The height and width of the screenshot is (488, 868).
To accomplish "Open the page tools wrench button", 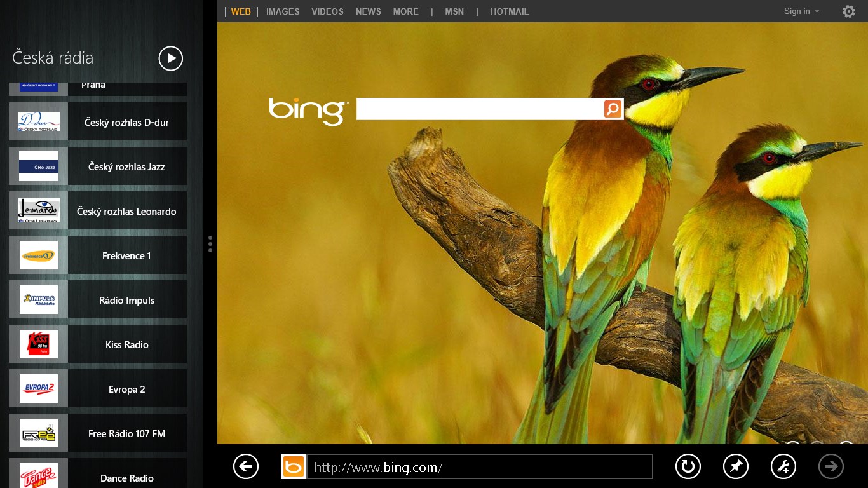I will pyautogui.click(x=783, y=467).
